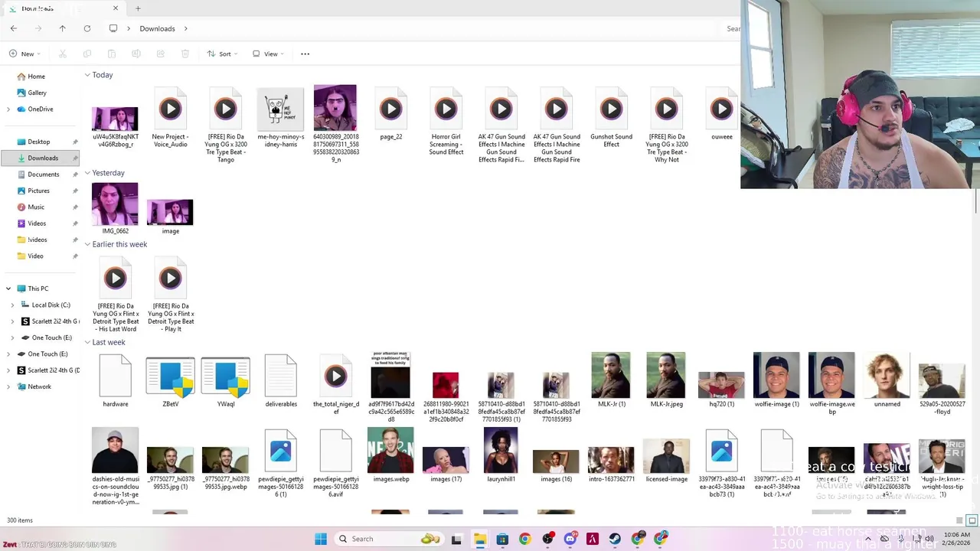Select the New Project - Voice_Audio file

[x=170, y=119]
